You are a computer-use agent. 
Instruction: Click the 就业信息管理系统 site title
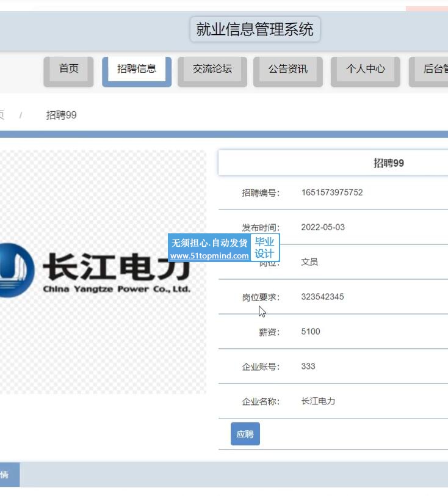tap(255, 29)
